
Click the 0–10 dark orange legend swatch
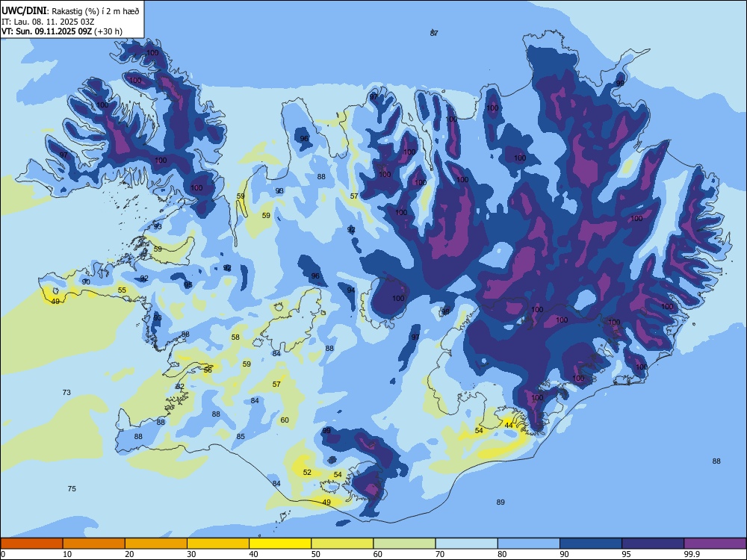coord(31,544)
